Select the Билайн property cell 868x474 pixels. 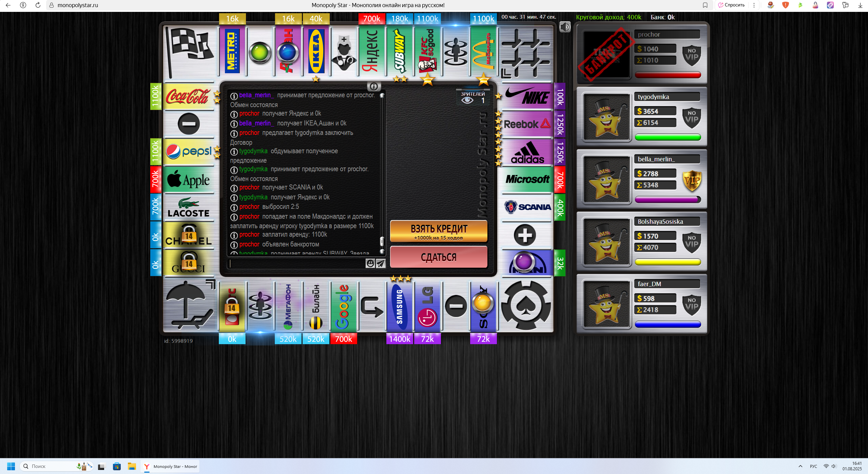tap(316, 307)
